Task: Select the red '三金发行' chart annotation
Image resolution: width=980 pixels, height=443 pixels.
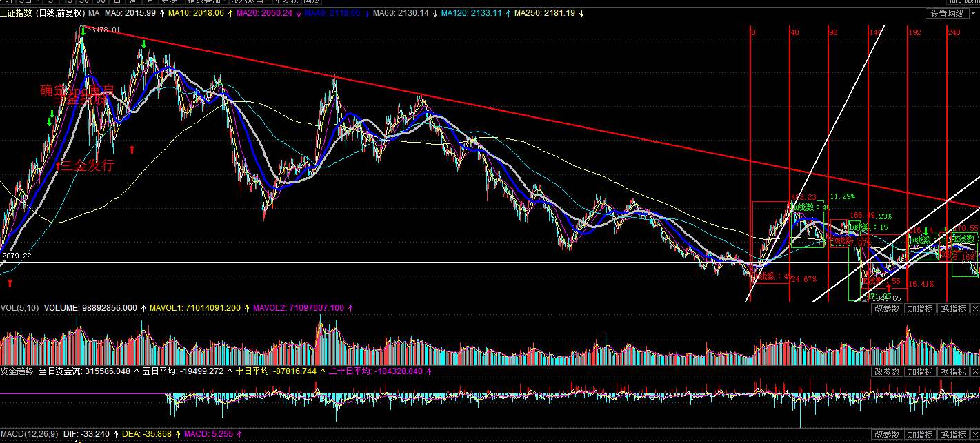Action: pyautogui.click(x=85, y=165)
